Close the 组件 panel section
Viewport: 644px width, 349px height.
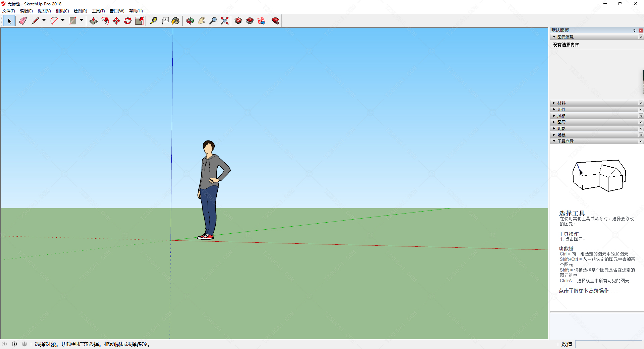[641, 109]
